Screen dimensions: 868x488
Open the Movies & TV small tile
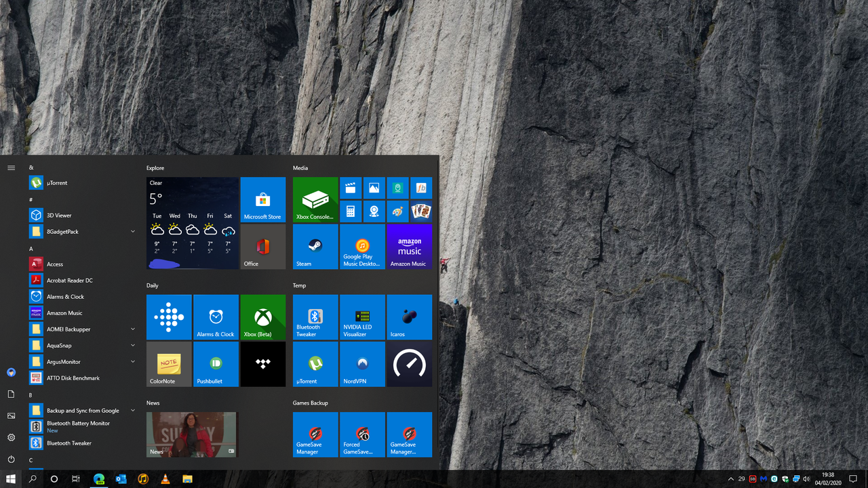(351, 188)
